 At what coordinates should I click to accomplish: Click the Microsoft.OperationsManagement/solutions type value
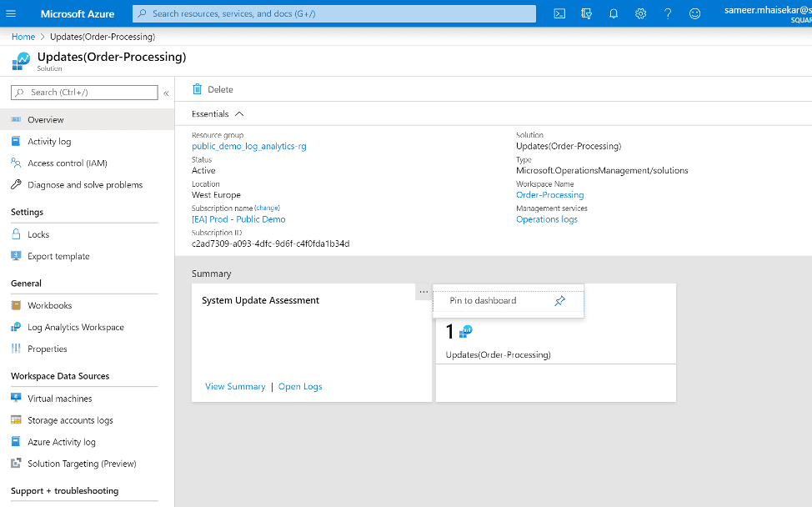pos(602,170)
